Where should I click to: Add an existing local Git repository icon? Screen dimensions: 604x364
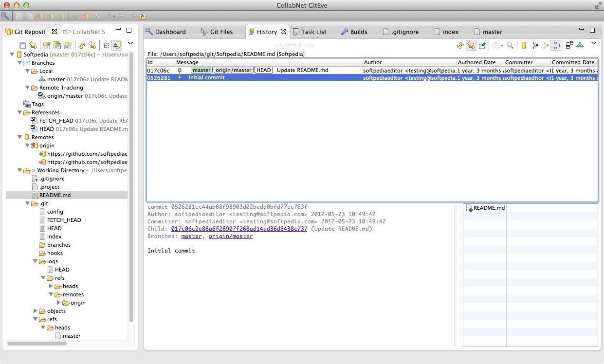[x=46, y=45]
